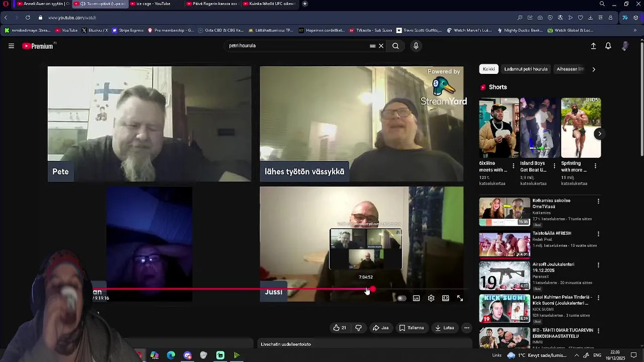Viewport: 644px width, 362px height.
Task: Open the Kotkamies sekoilee OmeTV thumbnail
Action: 504,212
